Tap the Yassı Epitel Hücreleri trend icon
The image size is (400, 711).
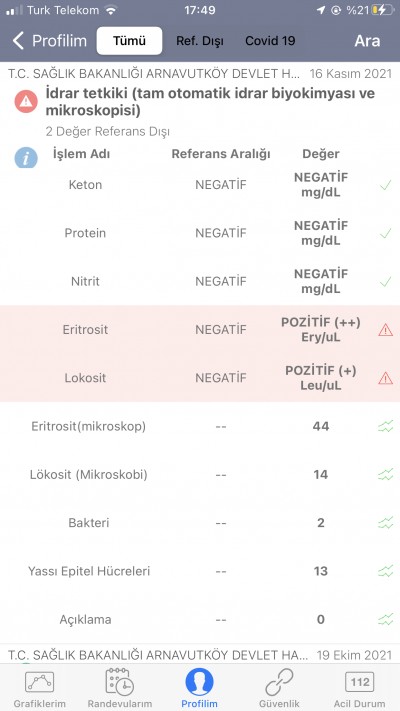tap(385, 571)
